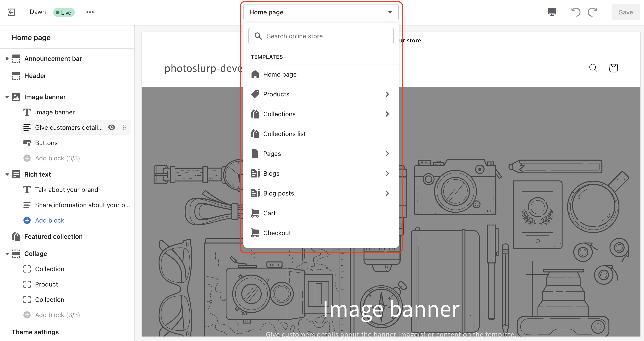
Task: Click Add block under Rich text
Action: tap(49, 220)
